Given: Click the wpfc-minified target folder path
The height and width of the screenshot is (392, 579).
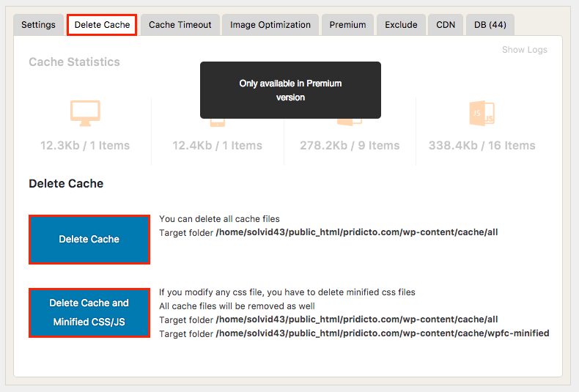Looking at the screenshot, I should 382,333.
